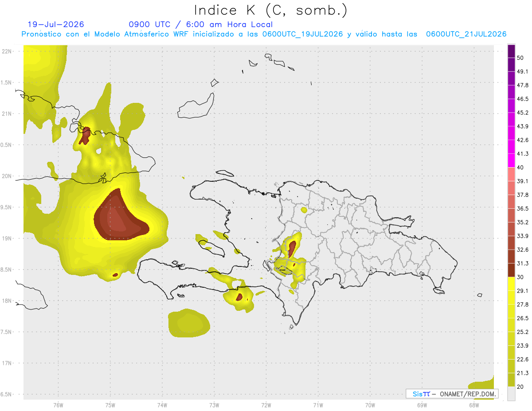This screenshot has width=532, height=411.
Task: Click "0900 UTC / 6:00 am Hora Local"
Action: pyautogui.click(x=200, y=24)
